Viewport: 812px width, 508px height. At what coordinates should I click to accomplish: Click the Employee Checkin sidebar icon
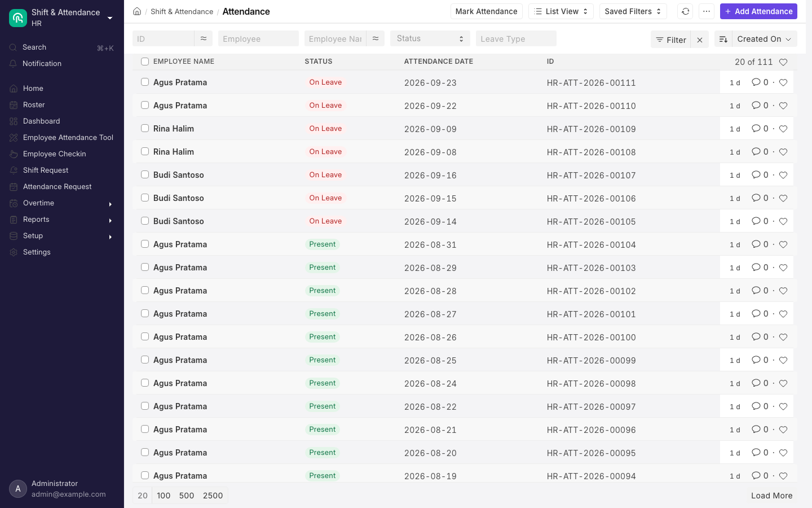tap(14, 154)
